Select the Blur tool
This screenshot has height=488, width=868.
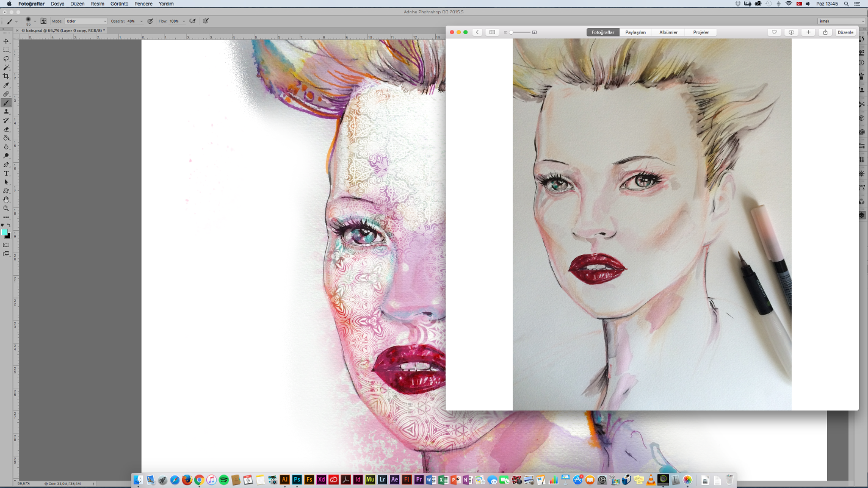pos(6,146)
